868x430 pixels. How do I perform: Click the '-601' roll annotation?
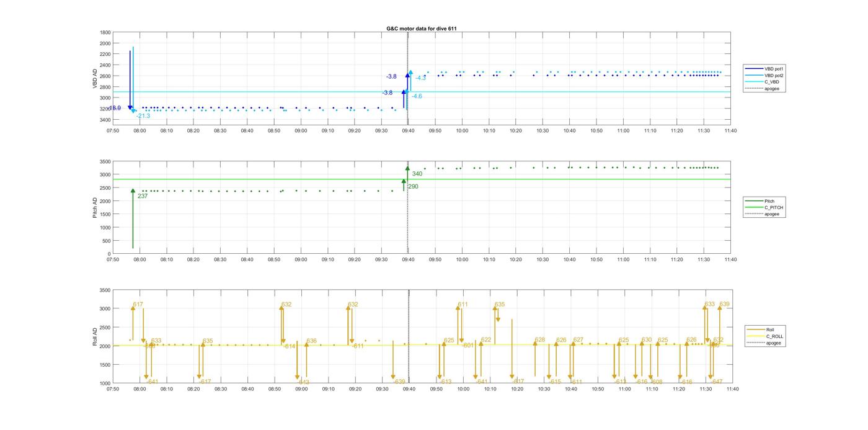467,346
